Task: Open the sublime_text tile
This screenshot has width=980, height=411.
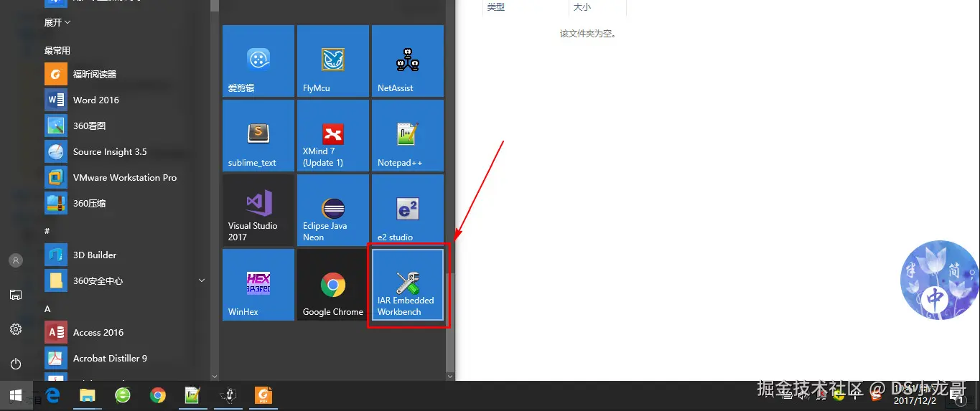Action: tap(258, 136)
